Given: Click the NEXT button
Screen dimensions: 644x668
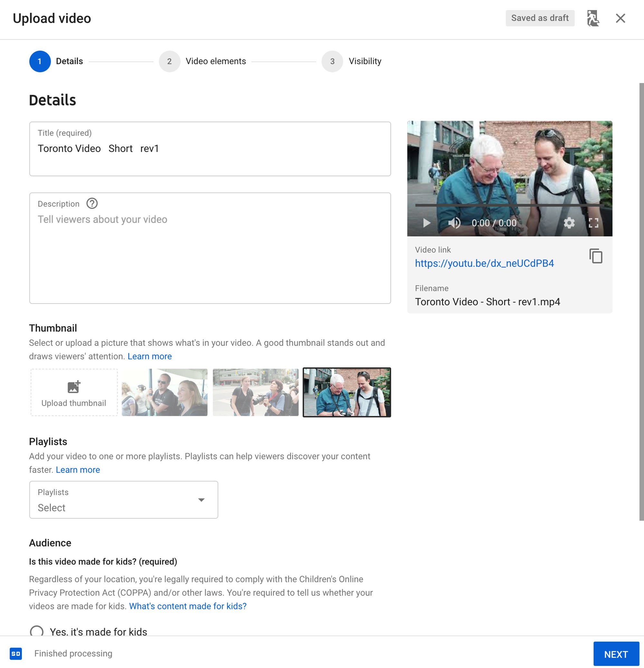Looking at the screenshot, I should pos(616,654).
